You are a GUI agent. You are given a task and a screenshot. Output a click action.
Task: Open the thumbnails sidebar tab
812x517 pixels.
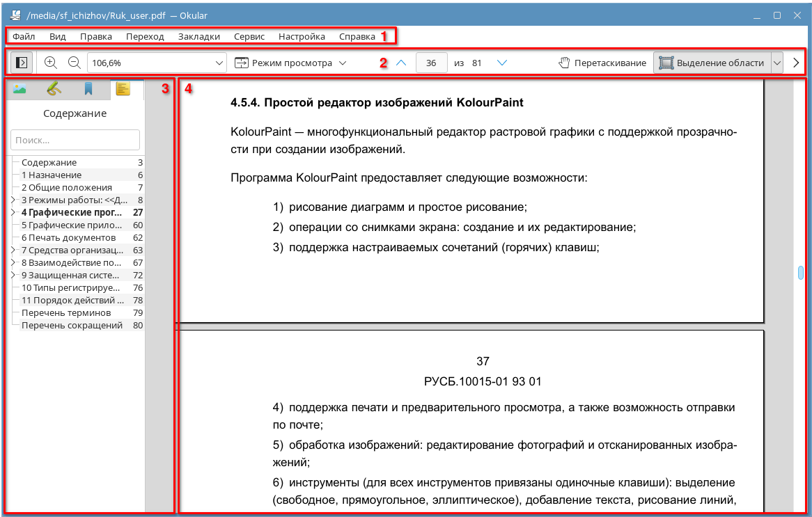point(20,89)
